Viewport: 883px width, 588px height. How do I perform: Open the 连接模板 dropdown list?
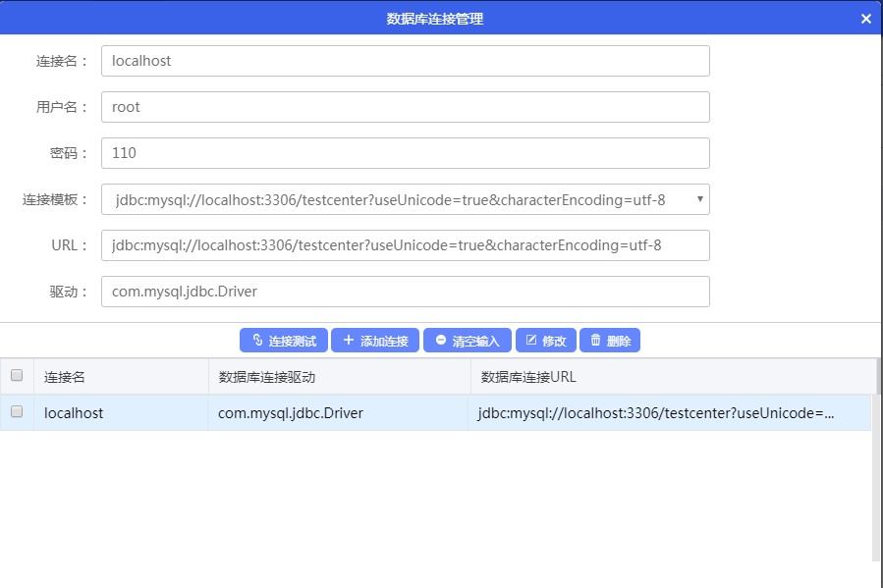coord(405,199)
